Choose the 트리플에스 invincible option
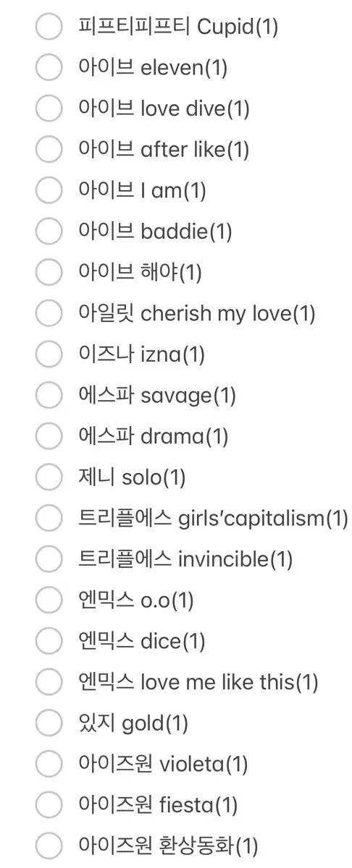This screenshot has width=352, height=868. pyautogui.click(x=49, y=559)
